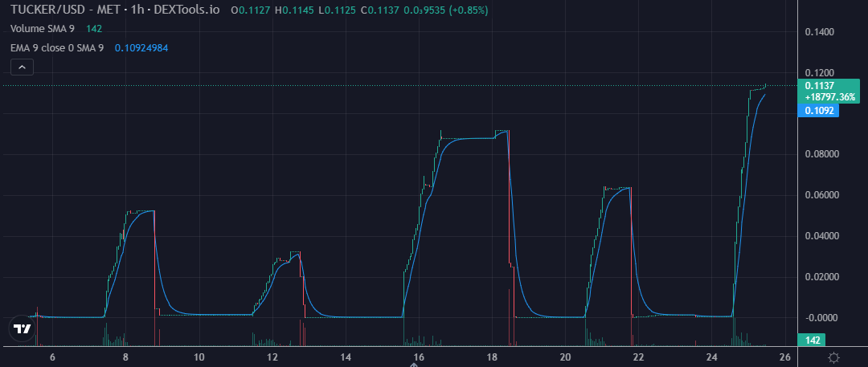This screenshot has height=367, width=868.
Task: Click the 0.08000 price axis label
Action: point(821,154)
